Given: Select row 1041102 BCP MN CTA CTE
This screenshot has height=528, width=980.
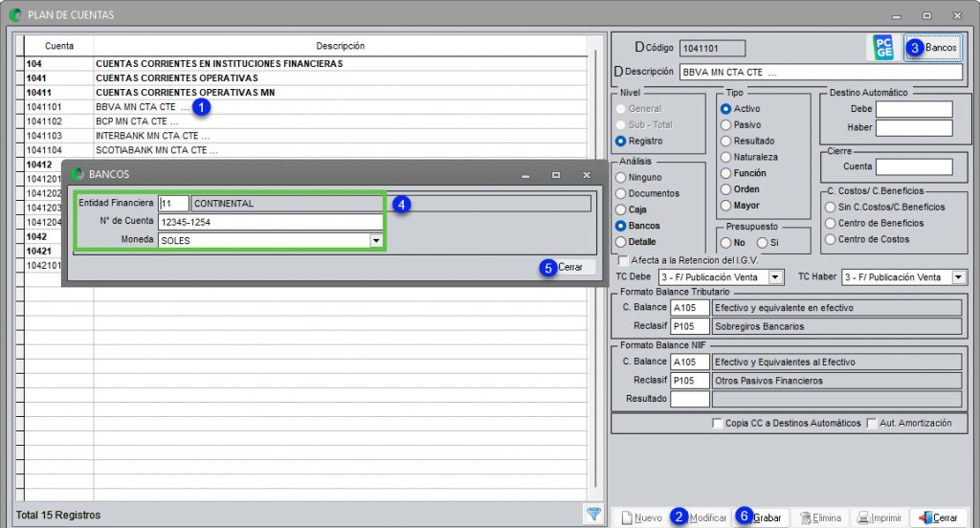Looking at the screenshot, I should (x=305, y=121).
